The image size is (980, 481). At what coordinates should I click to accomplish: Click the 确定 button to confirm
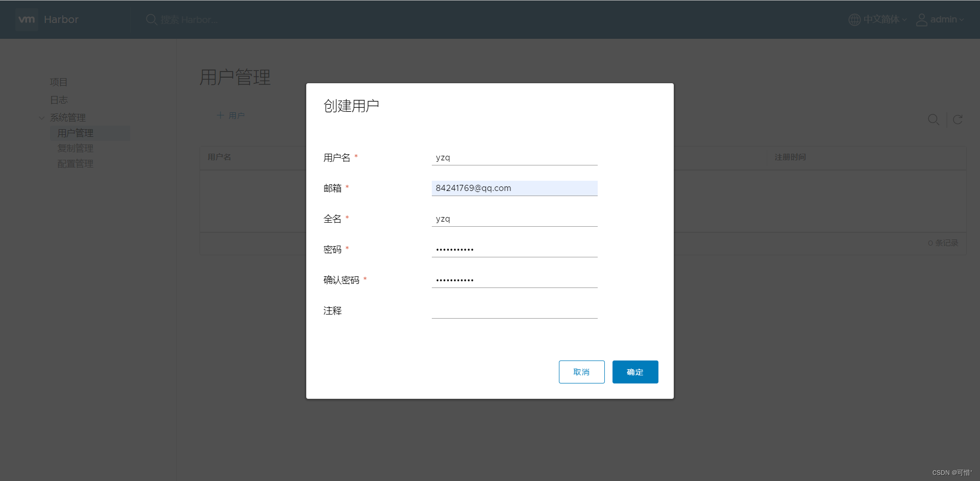[635, 372]
